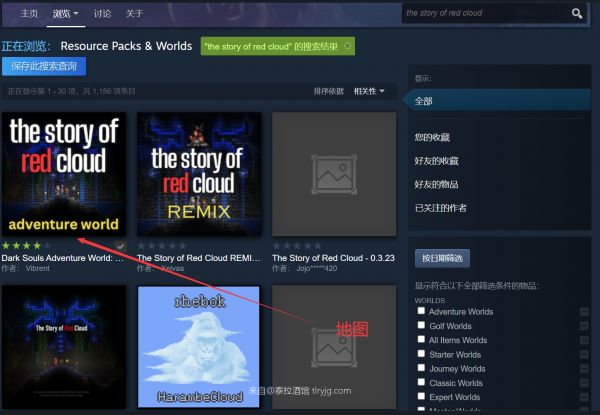The width and height of the screenshot is (600, 415).
Task: Open The Story of Red Cloud REMI... title link
Action: 199,258
